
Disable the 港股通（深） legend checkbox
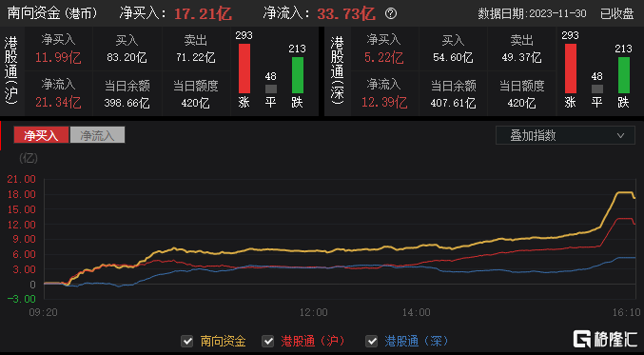point(372,341)
